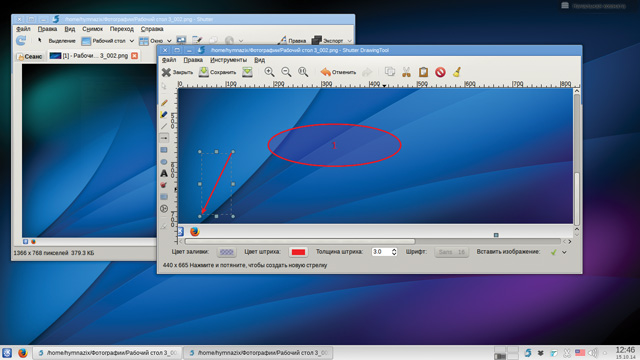640x360 pixels.
Task: Toggle the arrow drawing tool
Action: click(164, 138)
